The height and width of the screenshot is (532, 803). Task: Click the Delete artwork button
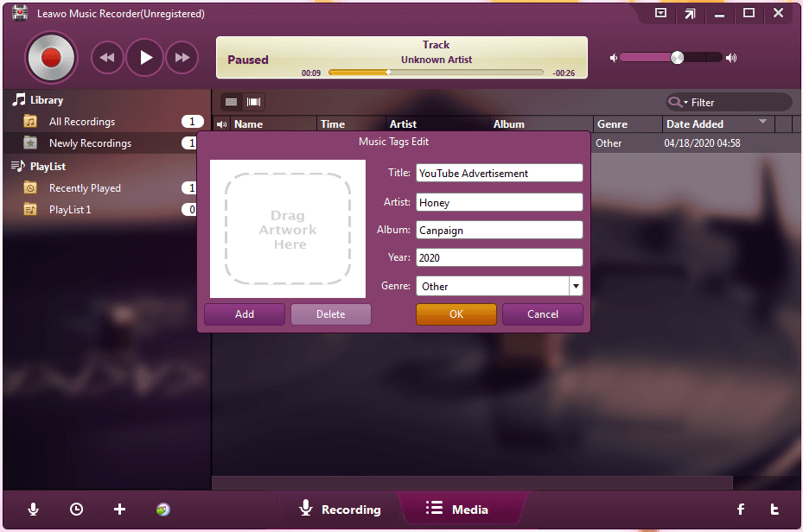tap(331, 314)
